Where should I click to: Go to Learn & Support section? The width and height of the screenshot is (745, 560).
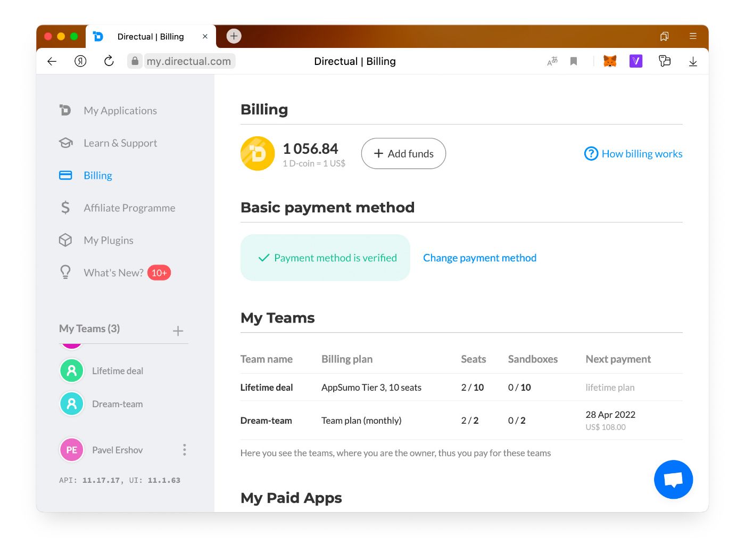click(x=120, y=143)
